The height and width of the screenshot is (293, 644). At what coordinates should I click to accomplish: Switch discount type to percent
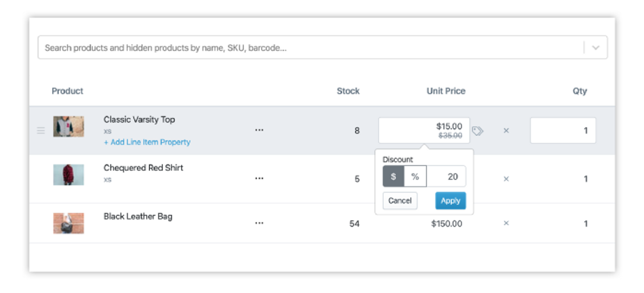pos(415,176)
